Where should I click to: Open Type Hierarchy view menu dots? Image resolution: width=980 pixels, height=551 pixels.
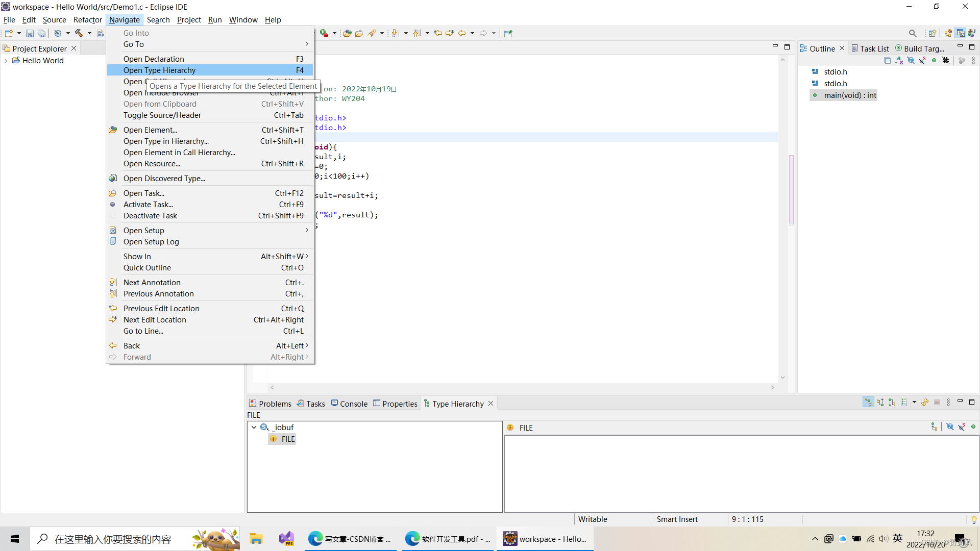click(948, 403)
